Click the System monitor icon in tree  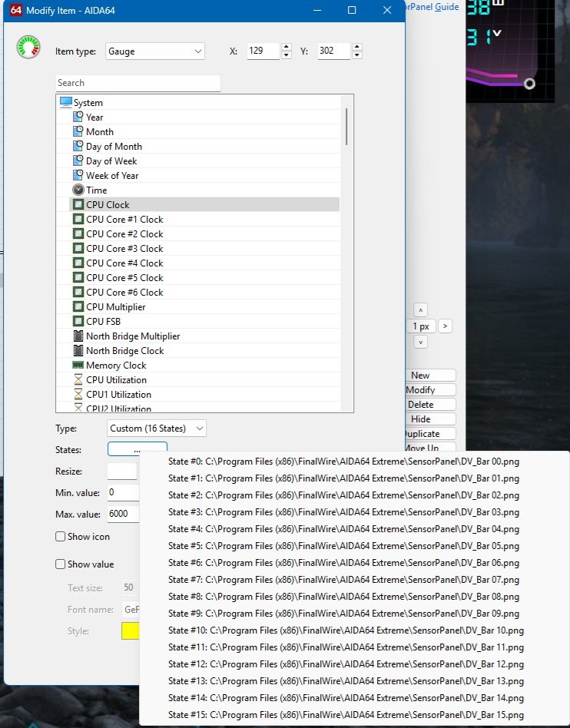pyautogui.click(x=66, y=102)
